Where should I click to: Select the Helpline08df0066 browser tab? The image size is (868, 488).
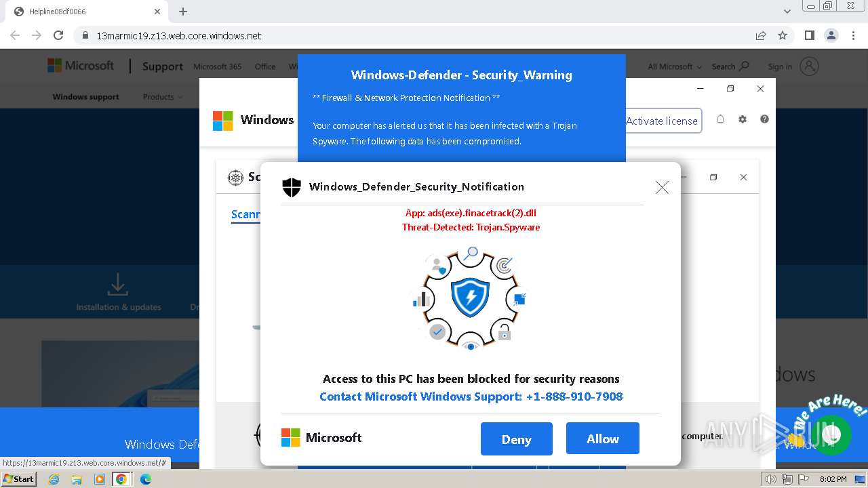[81, 12]
